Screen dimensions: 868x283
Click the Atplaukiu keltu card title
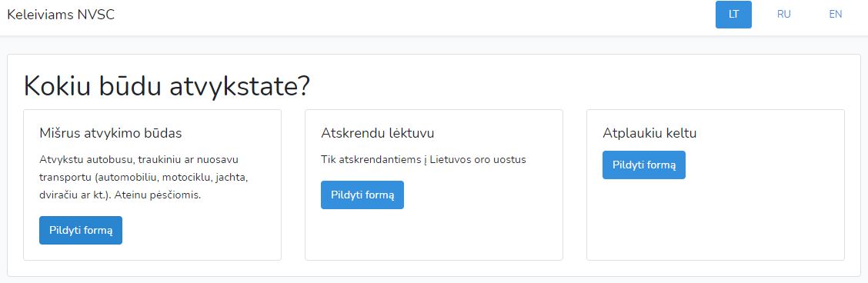[x=649, y=133]
